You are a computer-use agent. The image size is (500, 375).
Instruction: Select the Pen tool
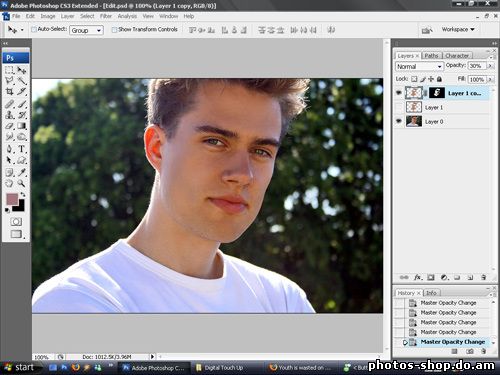pos(9,149)
